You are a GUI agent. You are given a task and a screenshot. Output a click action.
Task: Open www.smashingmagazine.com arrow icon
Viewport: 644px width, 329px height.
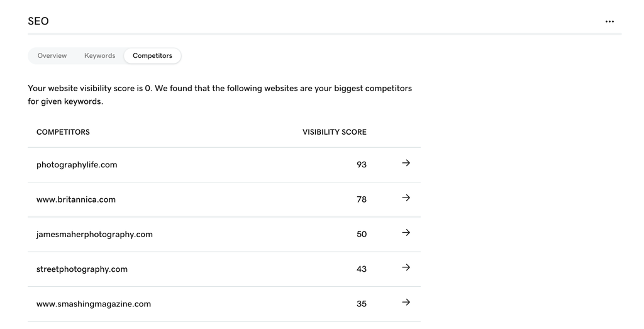[406, 303]
